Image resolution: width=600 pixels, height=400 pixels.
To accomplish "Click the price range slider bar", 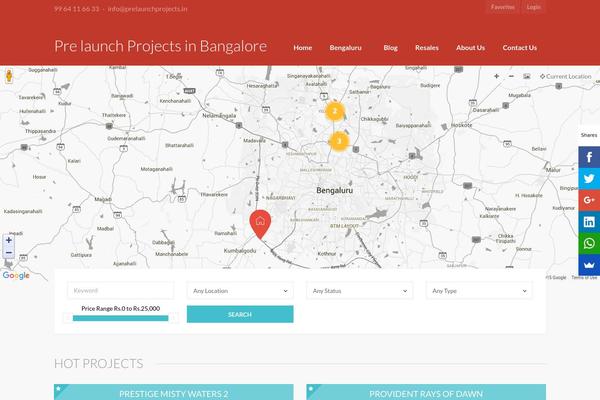I will pyautogui.click(x=121, y=318).
